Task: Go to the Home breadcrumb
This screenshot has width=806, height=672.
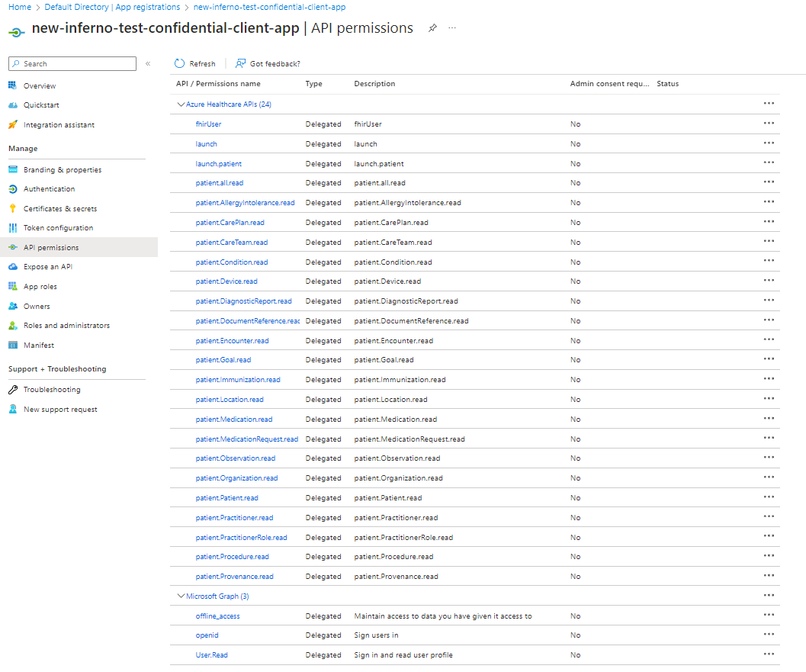Action: pyautogui.click(x=20, y=7)
